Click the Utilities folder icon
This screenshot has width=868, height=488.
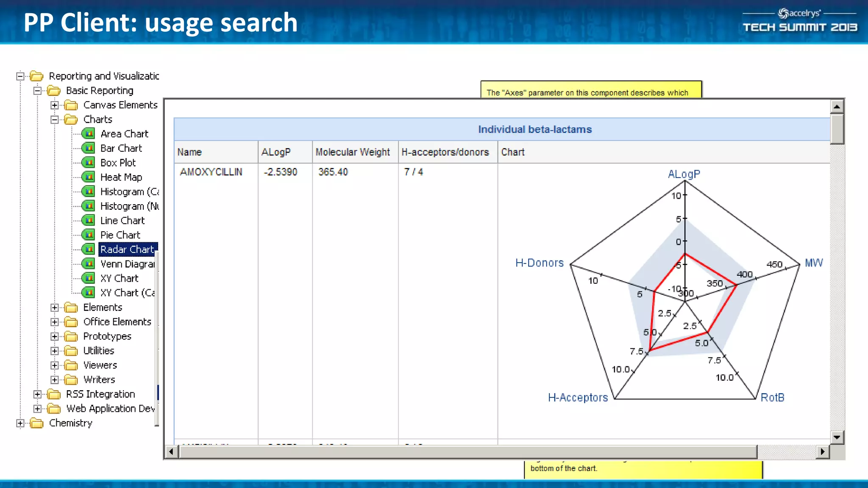point(71,351)
